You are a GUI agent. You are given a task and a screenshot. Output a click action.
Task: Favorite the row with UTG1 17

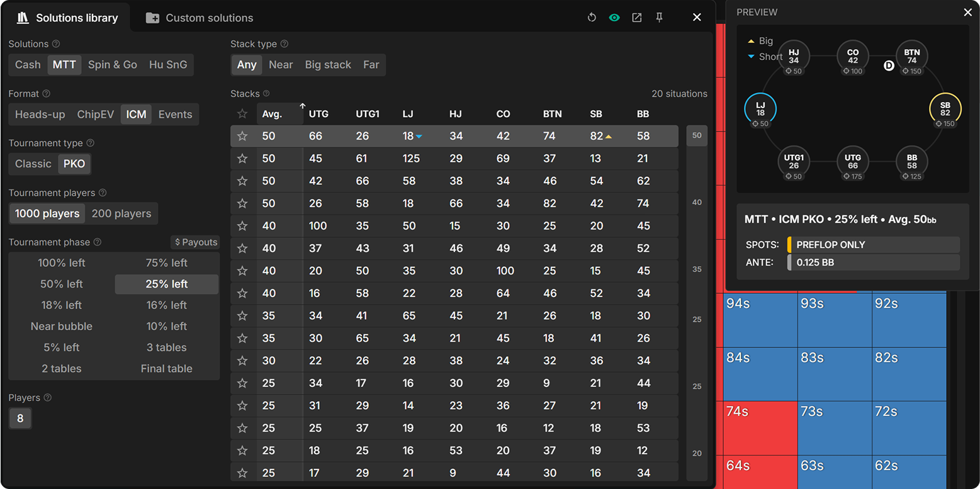click(242, 383)
